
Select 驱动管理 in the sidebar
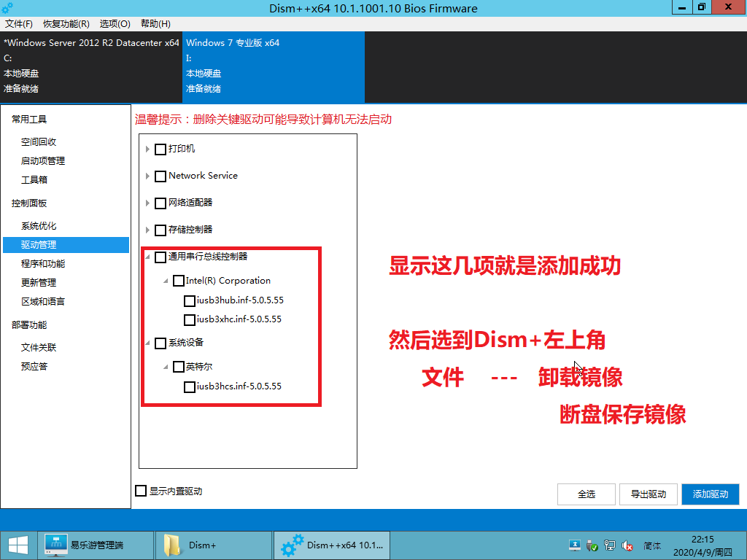click(66, 245)
